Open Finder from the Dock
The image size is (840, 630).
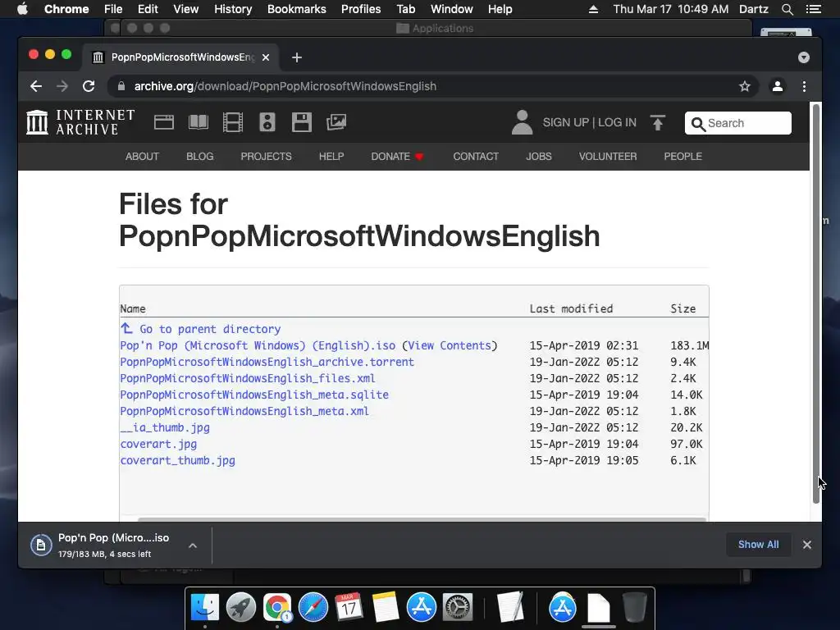point(205,608)
